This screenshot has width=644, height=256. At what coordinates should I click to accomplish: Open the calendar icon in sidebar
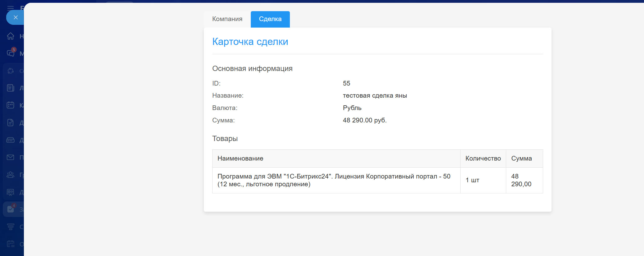click(11, 105)
